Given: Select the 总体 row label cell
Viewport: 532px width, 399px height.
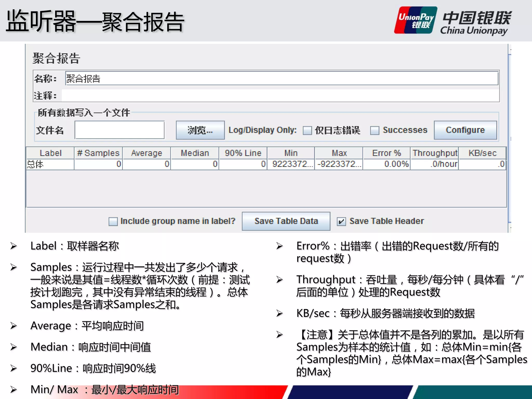Looking at the screenshot, I should (x=50, y=164).
